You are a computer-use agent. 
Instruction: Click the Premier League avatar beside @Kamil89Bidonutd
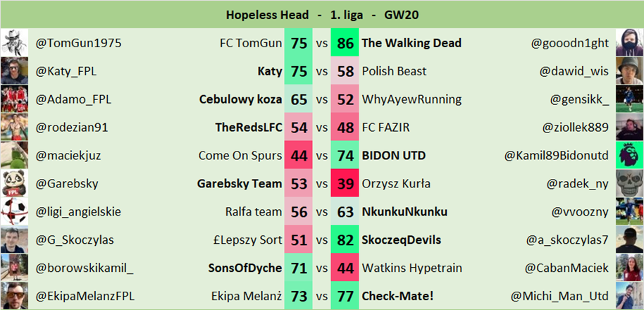point(629,156)
